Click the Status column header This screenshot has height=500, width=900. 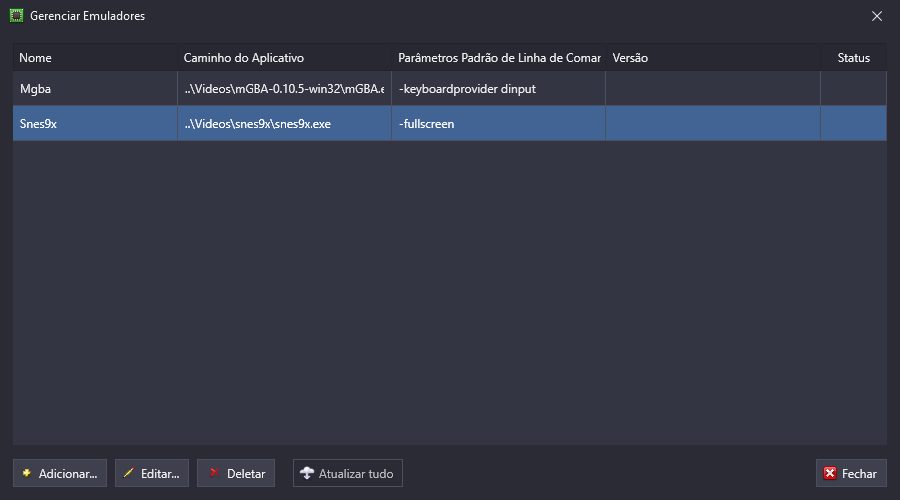[853, 58]
